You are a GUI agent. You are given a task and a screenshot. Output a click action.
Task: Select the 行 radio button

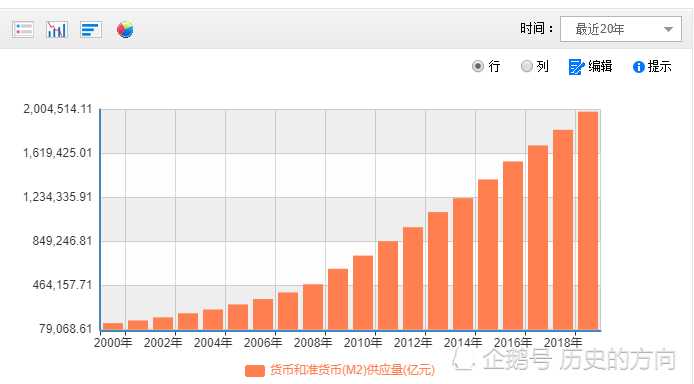[x=478, y=66]
